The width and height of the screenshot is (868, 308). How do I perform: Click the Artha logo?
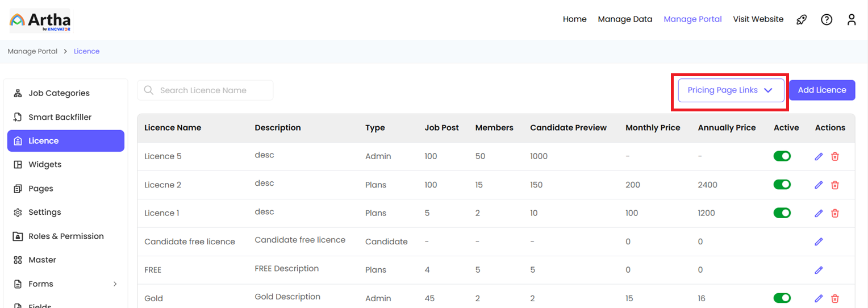pos(40,21)
